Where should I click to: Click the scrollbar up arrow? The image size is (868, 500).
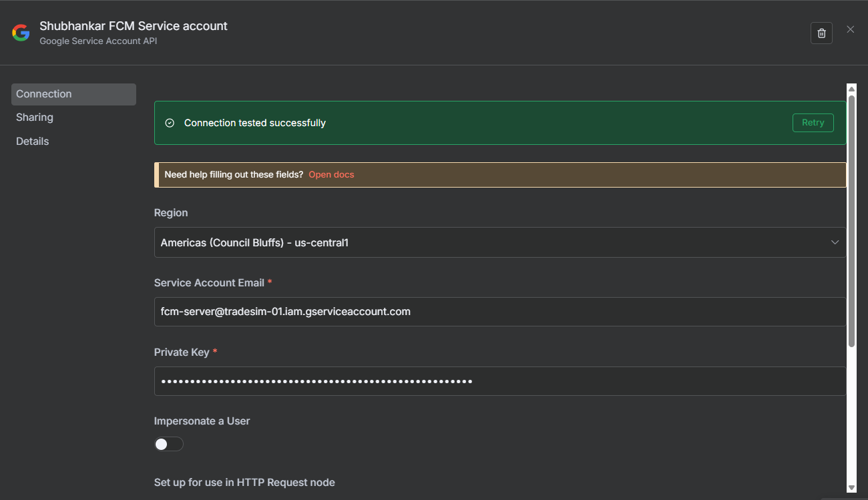point(851,88)
